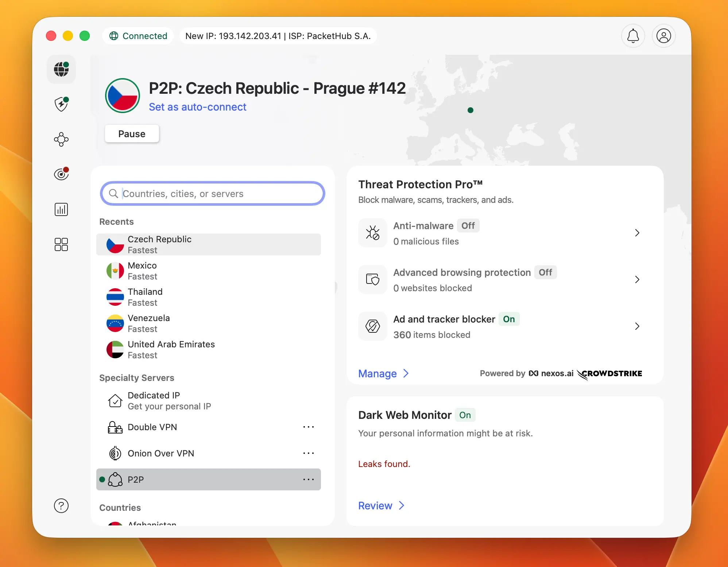Click Set as auto-connect link
Screen dimensions: 728x567
[198, 107]
